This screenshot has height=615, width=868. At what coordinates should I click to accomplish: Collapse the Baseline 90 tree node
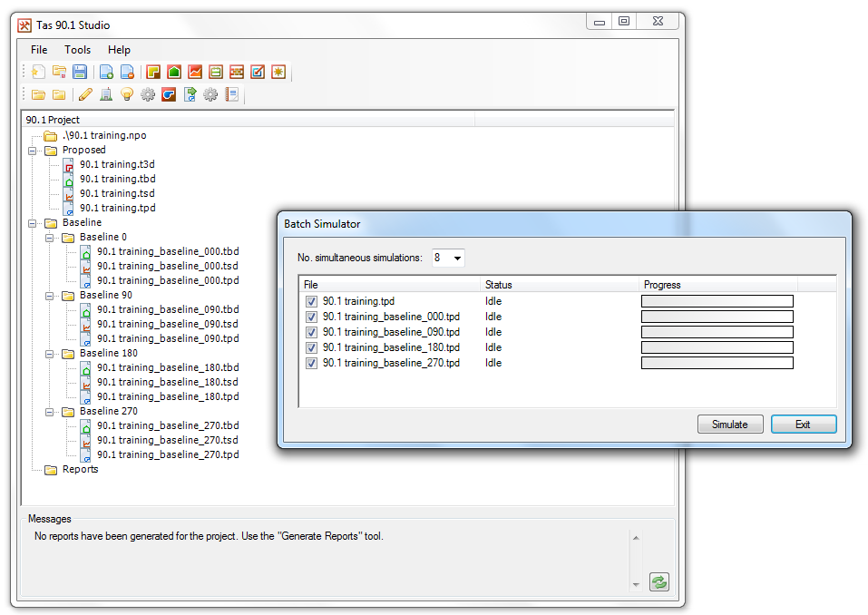coord(49,296)
